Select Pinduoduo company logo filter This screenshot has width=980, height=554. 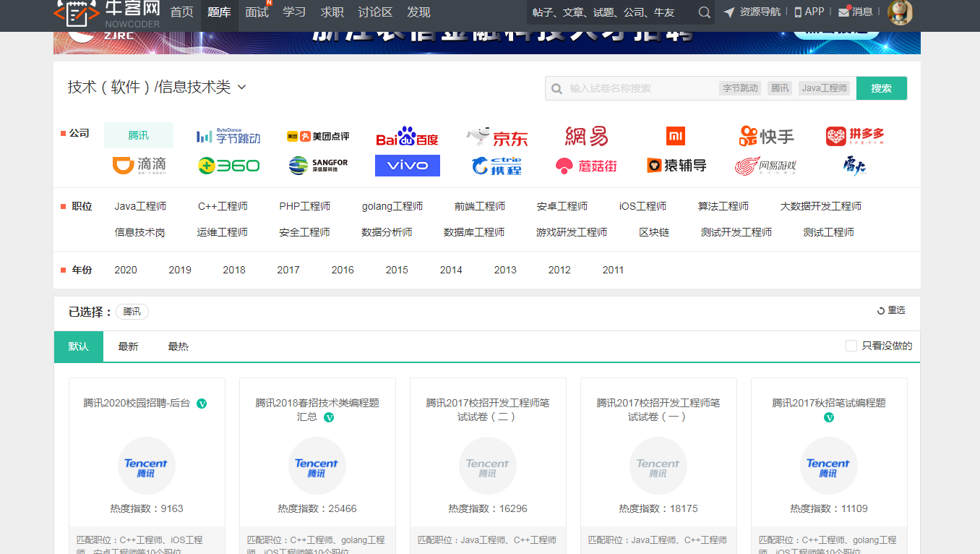[855, 136]
